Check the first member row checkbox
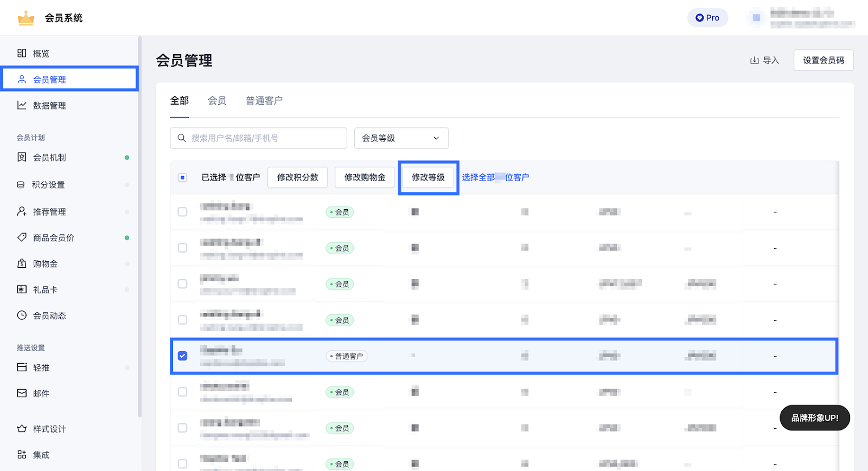The width and height of the screenshot is (868, 471). [x=183, y=212]
